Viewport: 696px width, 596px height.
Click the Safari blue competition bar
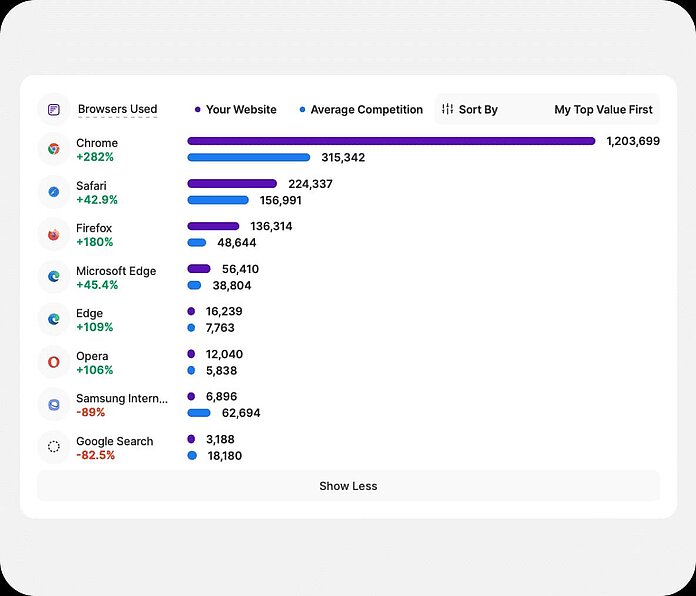pyautogui.click(x=218, y=200)
